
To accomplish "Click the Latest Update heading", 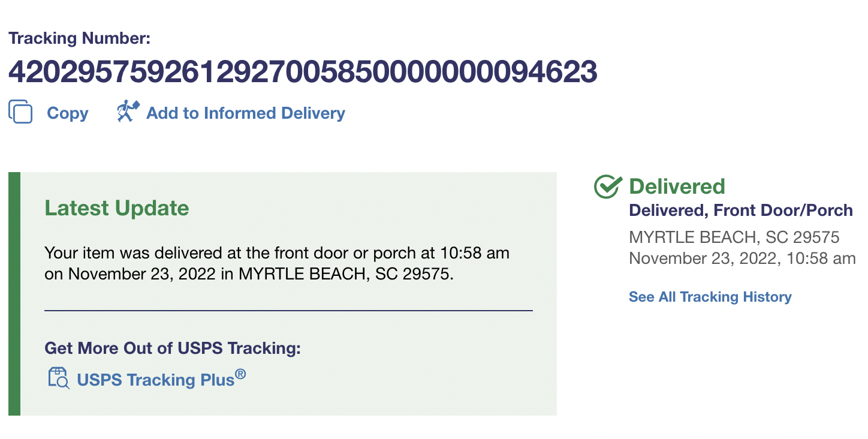I will click(117, 208).
